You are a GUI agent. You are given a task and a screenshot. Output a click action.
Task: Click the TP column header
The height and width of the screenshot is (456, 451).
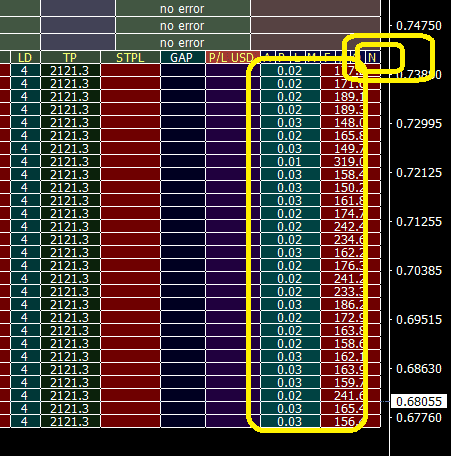[x=70, y=57]
